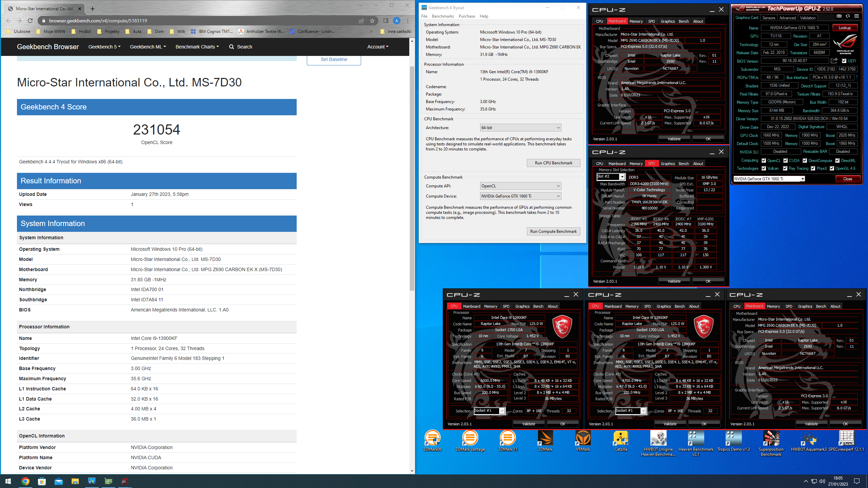
Task: Expand the Benchmark Charts navigation menu
Action: tap(197, 47)
